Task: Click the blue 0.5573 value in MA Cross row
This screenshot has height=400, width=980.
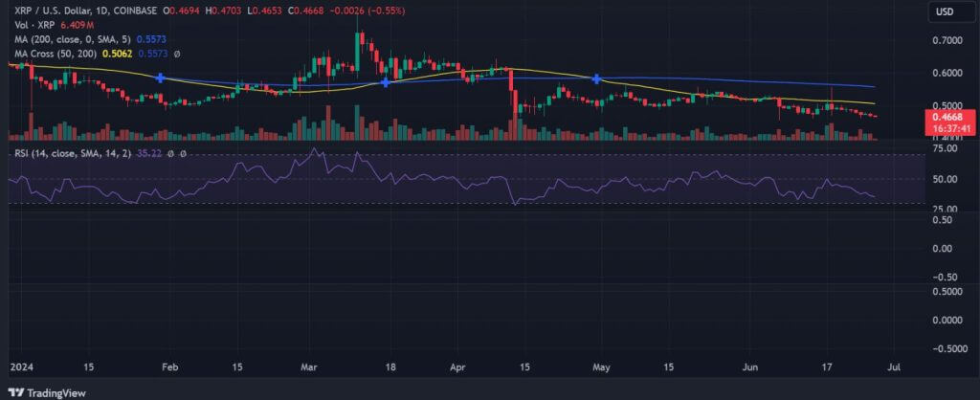Action: click(x=152, y=55)
